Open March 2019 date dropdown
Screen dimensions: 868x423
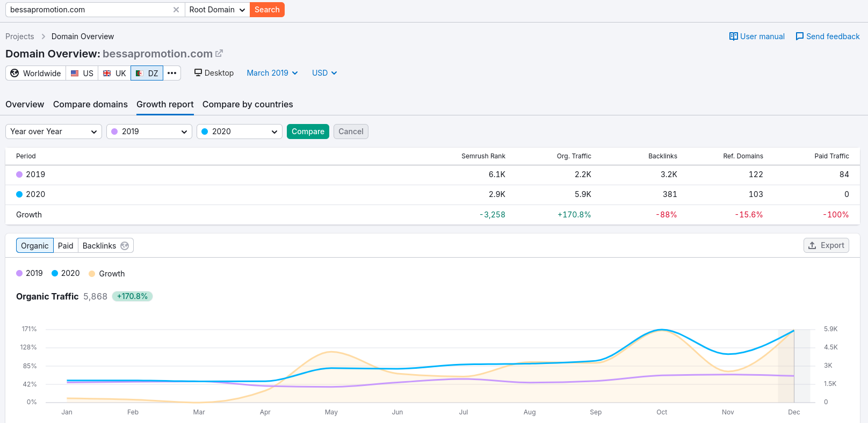click(272, 73)
